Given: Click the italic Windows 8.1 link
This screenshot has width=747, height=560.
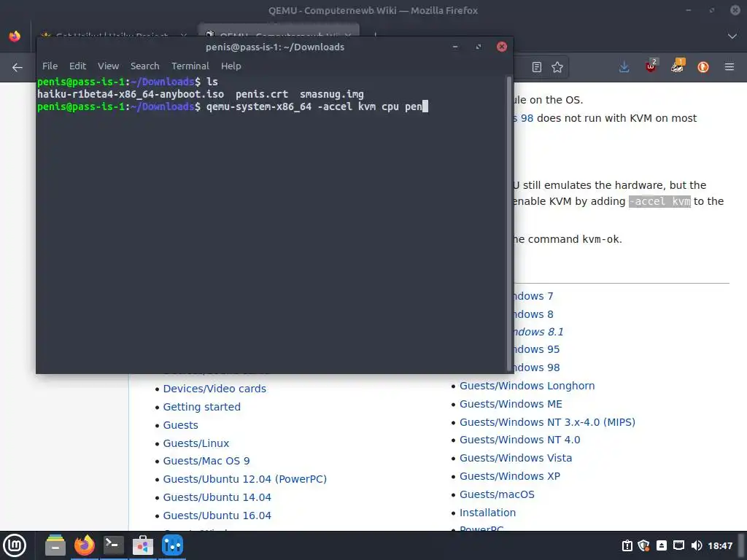Looking at the screenshot, I should 539,332.
